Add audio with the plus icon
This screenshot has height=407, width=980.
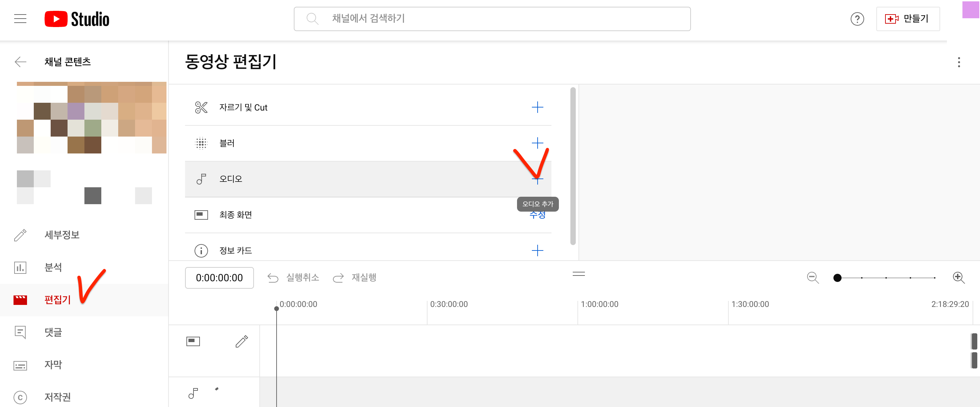537,179
